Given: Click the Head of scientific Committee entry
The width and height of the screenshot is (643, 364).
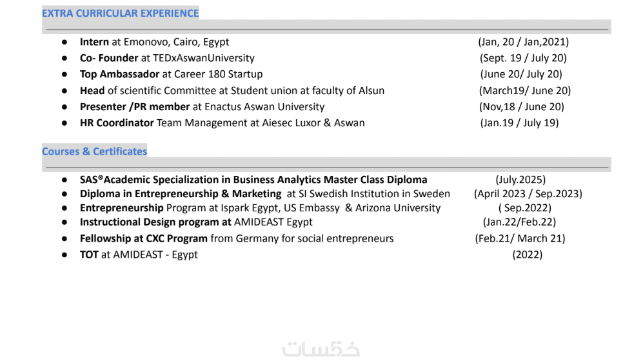Looking at the screenshot, I should (232, 90).
